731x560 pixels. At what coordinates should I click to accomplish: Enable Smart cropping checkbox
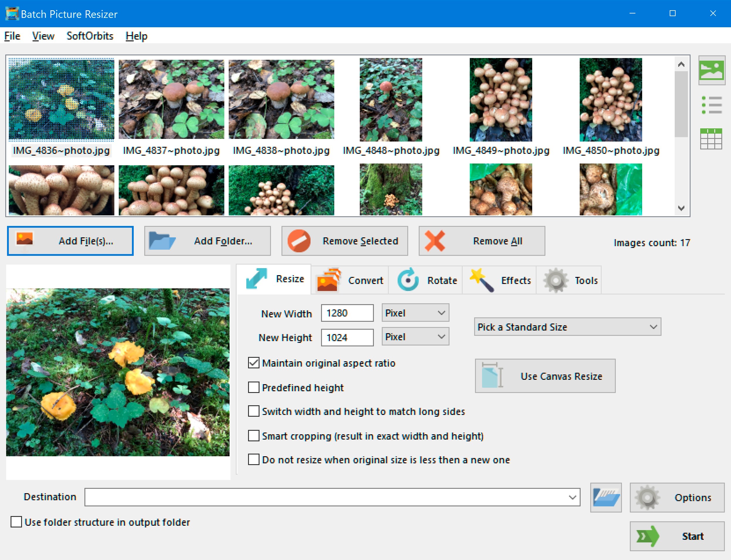click(254, 436)
